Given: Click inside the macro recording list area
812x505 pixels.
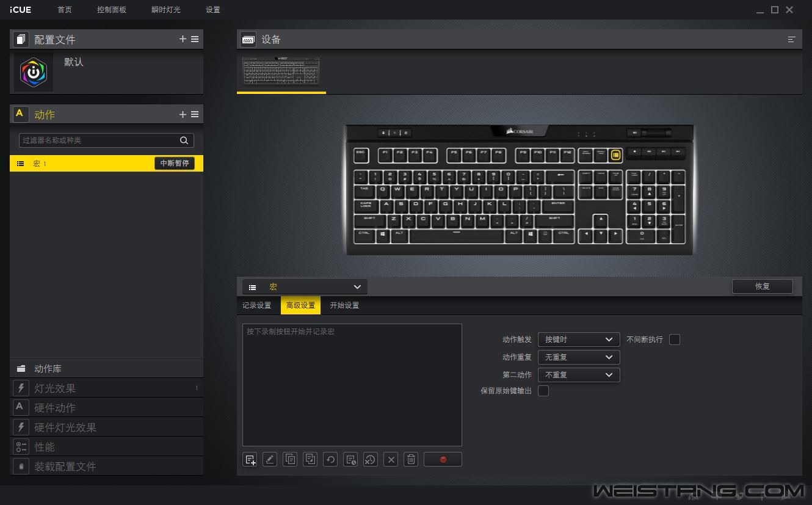Looking at the screenshot, I should tap(352, 385).
